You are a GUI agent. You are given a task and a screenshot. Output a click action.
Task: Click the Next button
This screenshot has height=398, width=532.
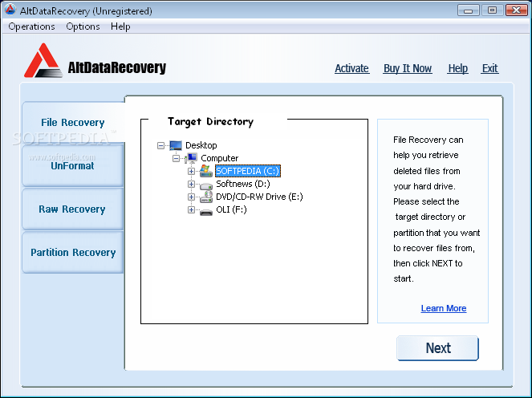point(437,348)
